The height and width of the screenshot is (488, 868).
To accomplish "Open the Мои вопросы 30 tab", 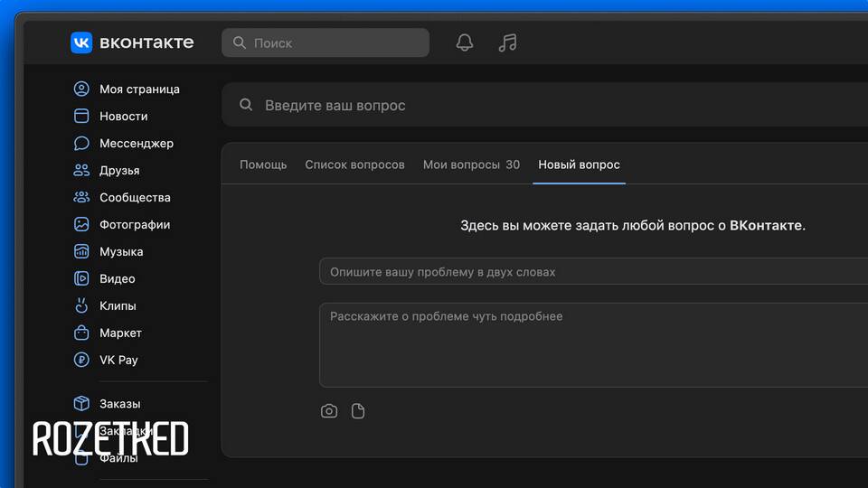I will 471,164.
